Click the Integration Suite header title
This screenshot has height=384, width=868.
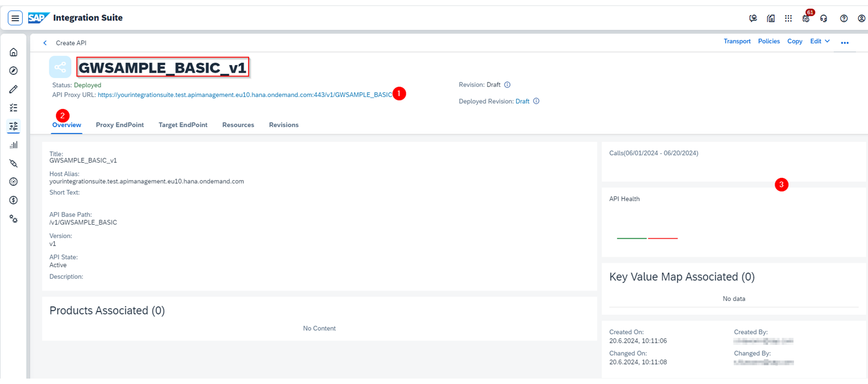[88, 18]
